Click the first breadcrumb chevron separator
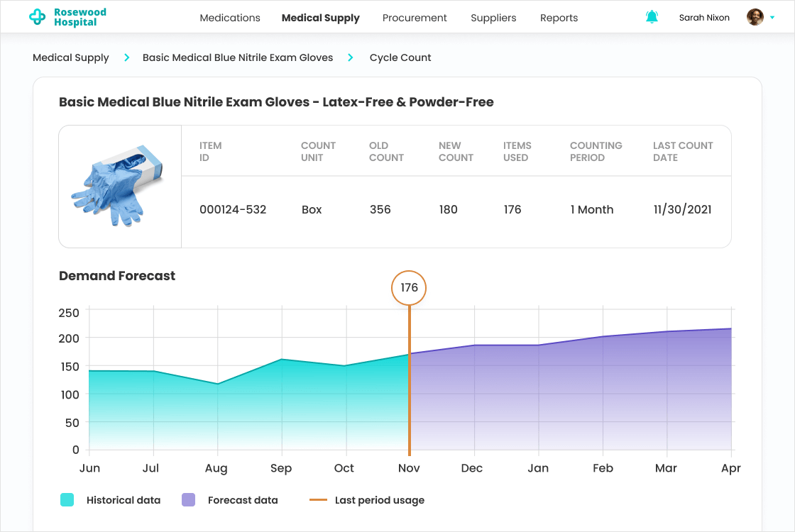 pos(126,57)
